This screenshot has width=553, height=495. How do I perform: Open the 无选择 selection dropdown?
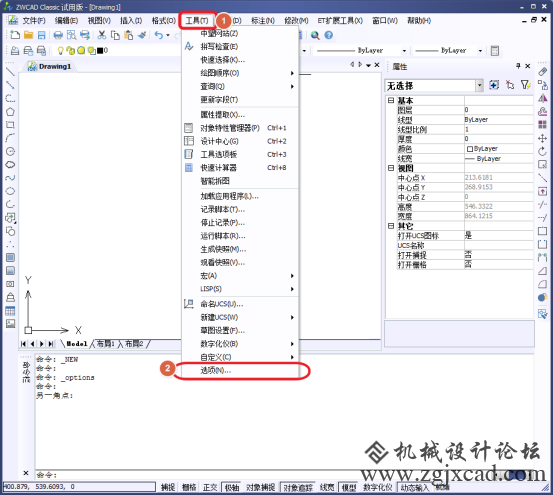pos(480,85)
